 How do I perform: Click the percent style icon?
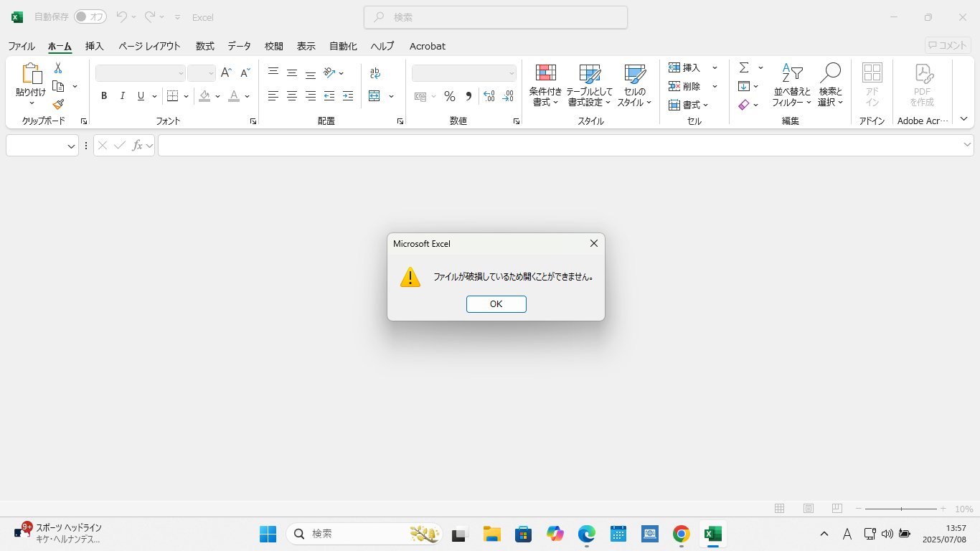[450, 96]
